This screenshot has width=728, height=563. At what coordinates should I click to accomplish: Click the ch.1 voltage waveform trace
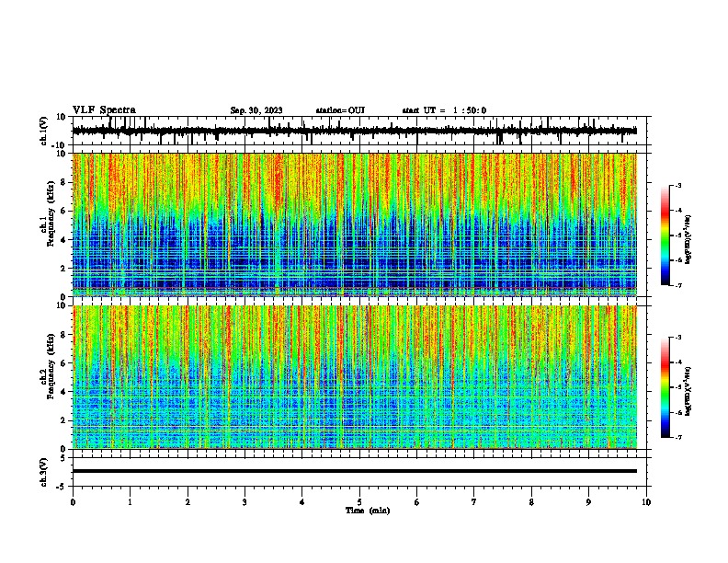pos(354,131)
